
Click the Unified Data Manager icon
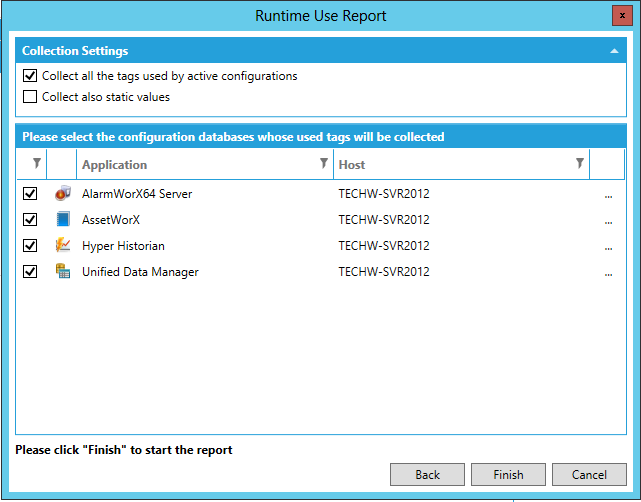(x=62, y=272)
